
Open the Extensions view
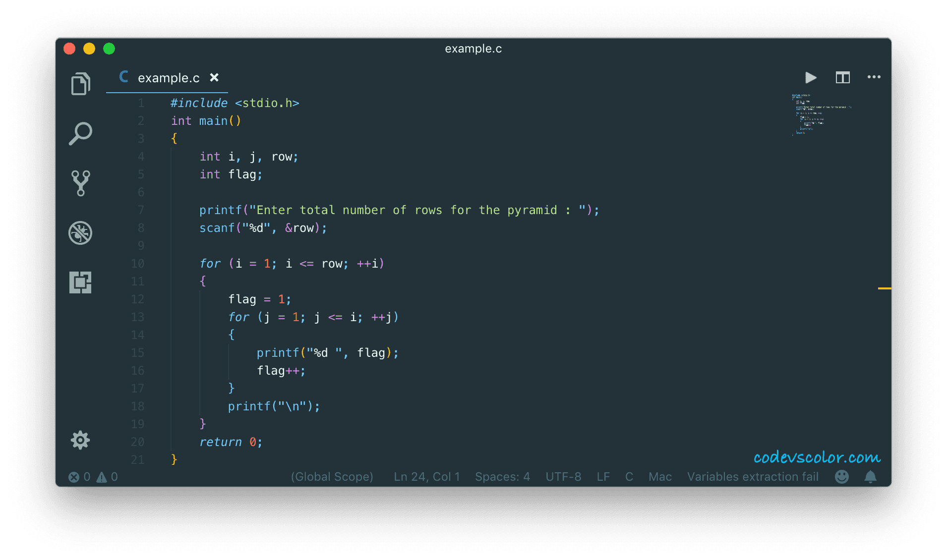point(80,282)
